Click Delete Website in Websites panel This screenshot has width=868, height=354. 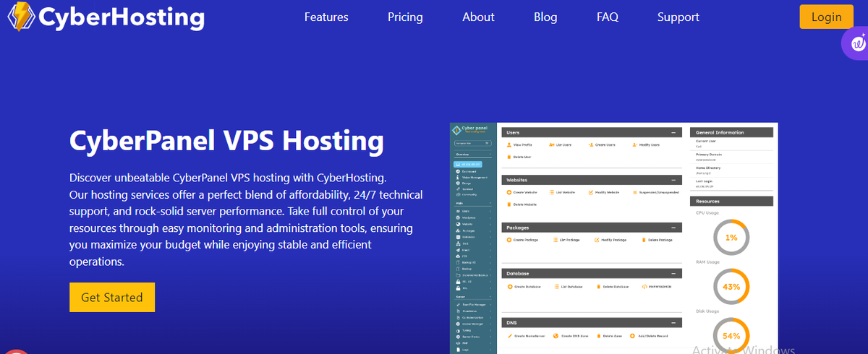[522, 204]
